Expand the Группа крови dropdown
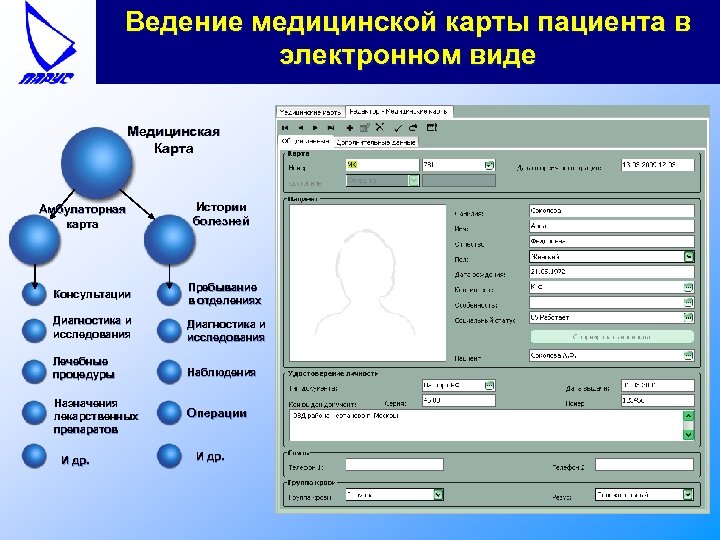 click(439, 495)
